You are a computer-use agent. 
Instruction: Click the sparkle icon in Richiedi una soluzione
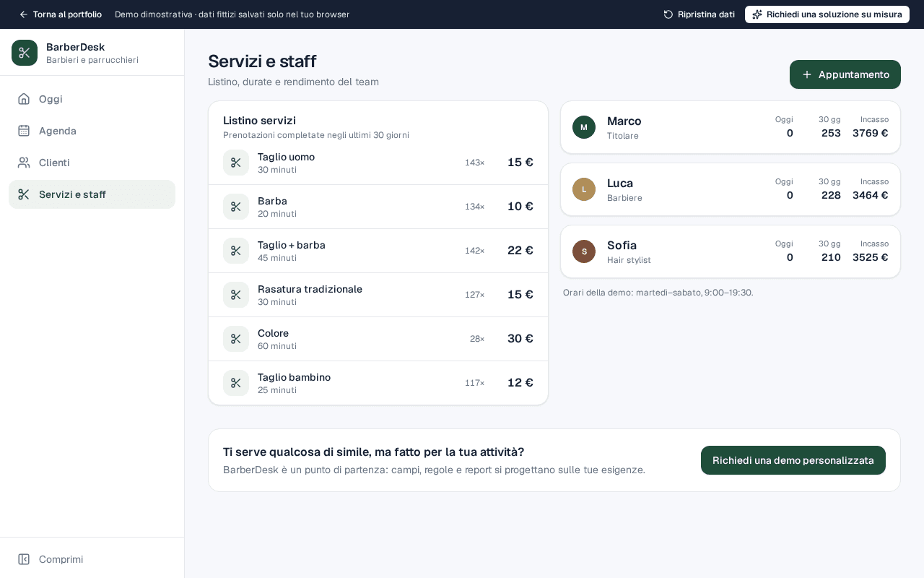tap(757, 14)
